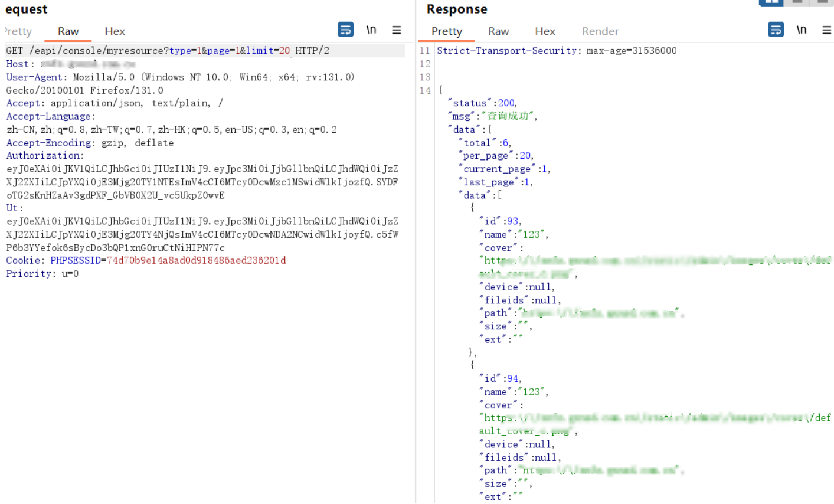Click the Strict-Transport-Security response header
The height and width of the screenshot is (504, 834).
557,51
